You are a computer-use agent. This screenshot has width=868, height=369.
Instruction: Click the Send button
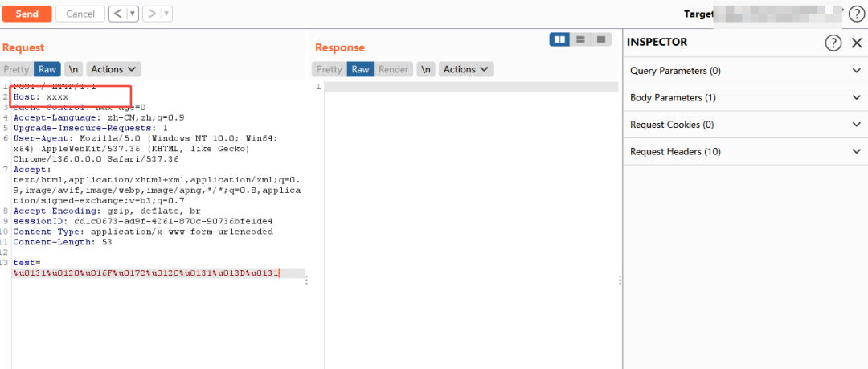(x=27, y=14)
